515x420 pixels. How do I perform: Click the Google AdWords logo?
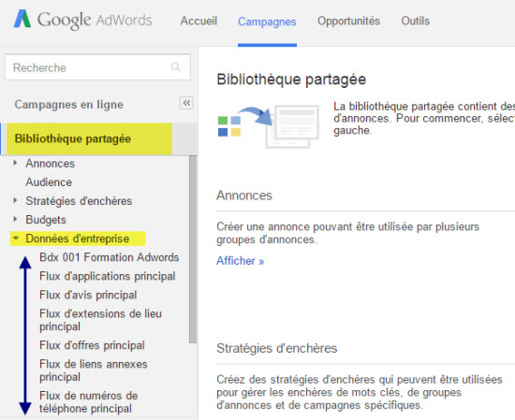pyautogui.click(x=82, y=20)
